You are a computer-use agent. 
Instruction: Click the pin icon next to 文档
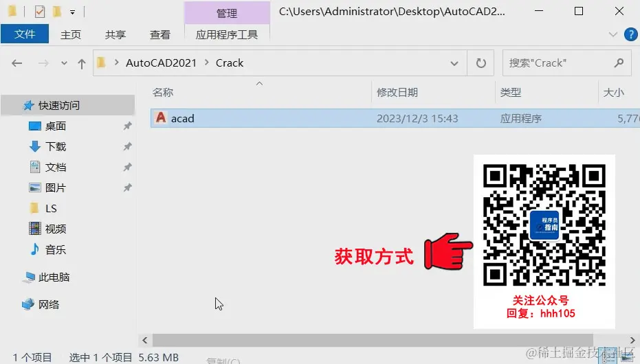point(127,167)
